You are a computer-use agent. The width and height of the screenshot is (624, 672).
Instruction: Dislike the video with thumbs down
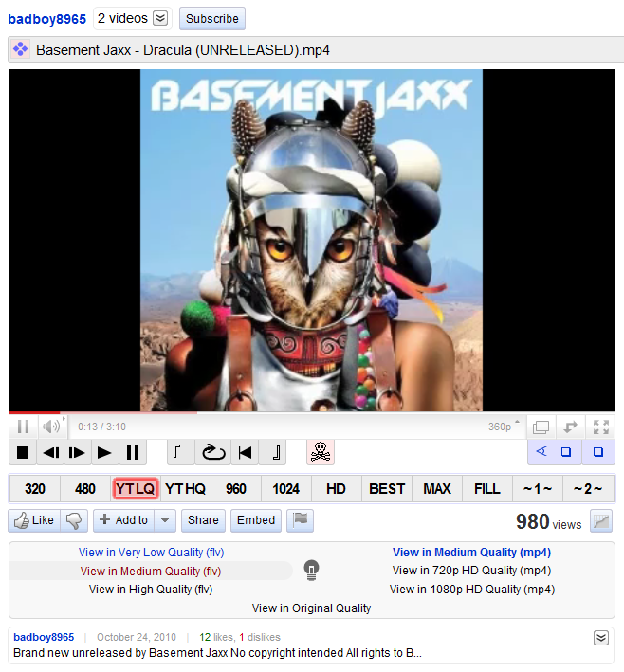(x=74, y=520)
